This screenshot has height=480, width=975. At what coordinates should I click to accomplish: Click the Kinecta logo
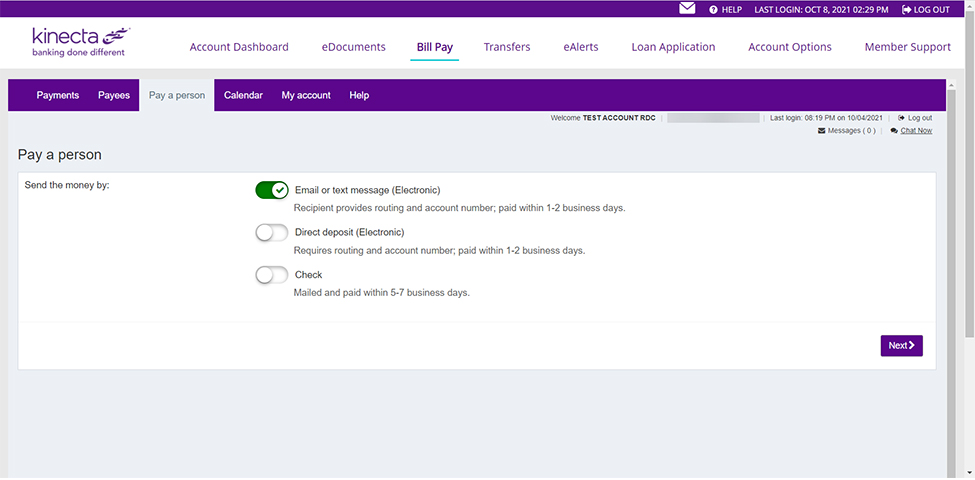(80, 42)
